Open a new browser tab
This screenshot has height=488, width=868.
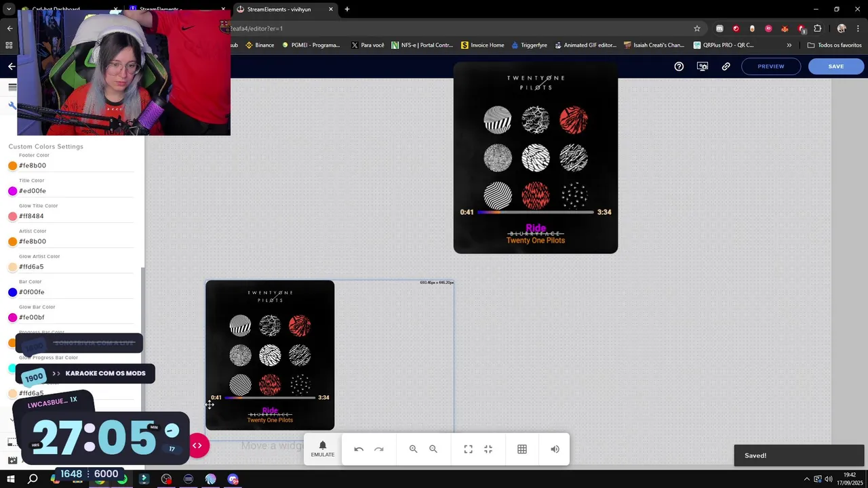pyautogui.click(x=347, y=9)
